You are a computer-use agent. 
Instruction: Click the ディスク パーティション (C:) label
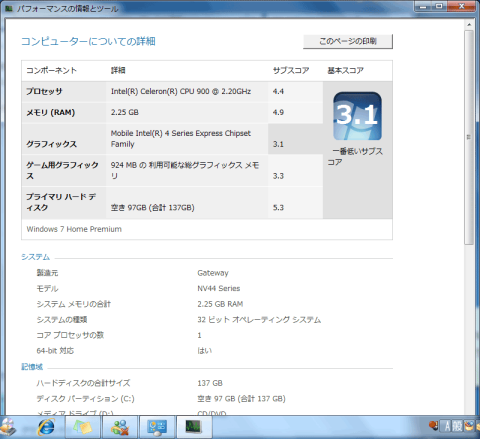coord(85,399)
